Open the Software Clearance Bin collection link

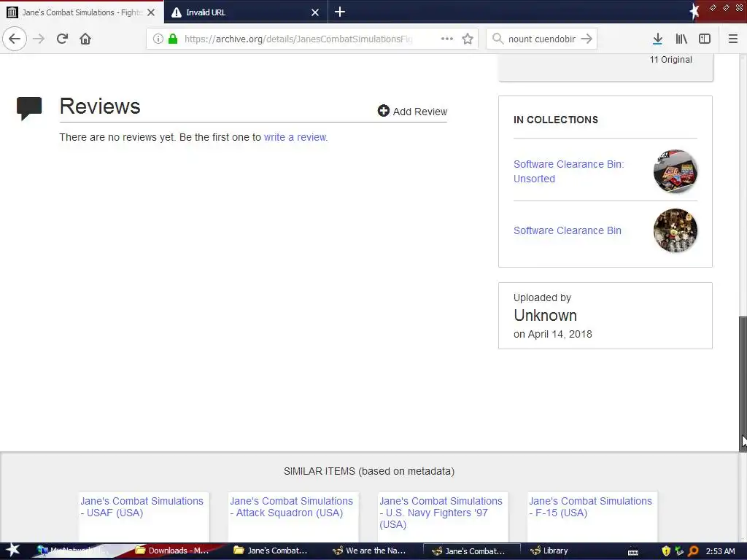[568, 230]
